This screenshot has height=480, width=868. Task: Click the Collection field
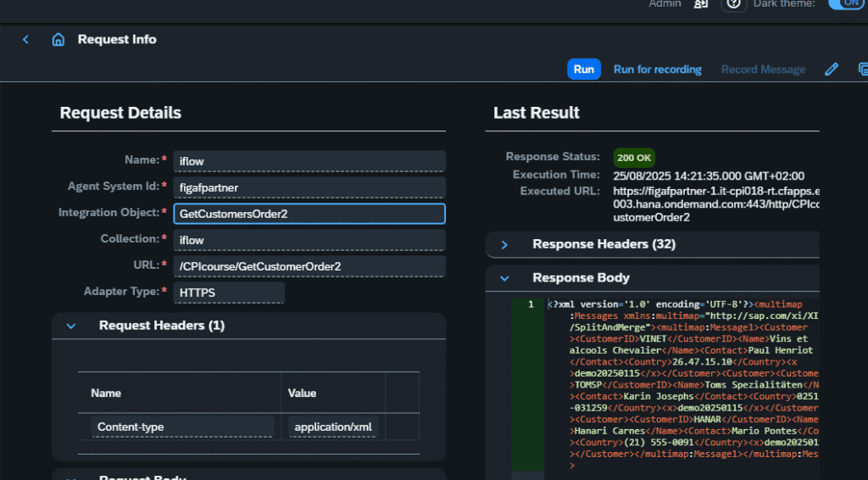(x=309, y=240)
